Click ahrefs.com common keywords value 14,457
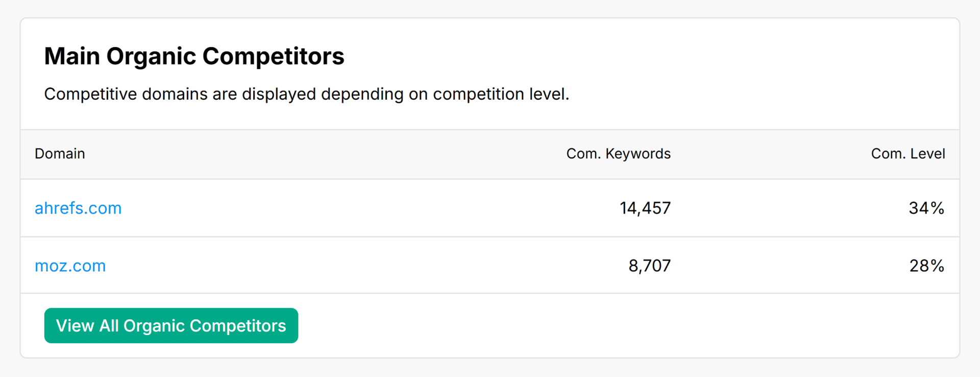980x377 pixels. (x=645, y=208)
